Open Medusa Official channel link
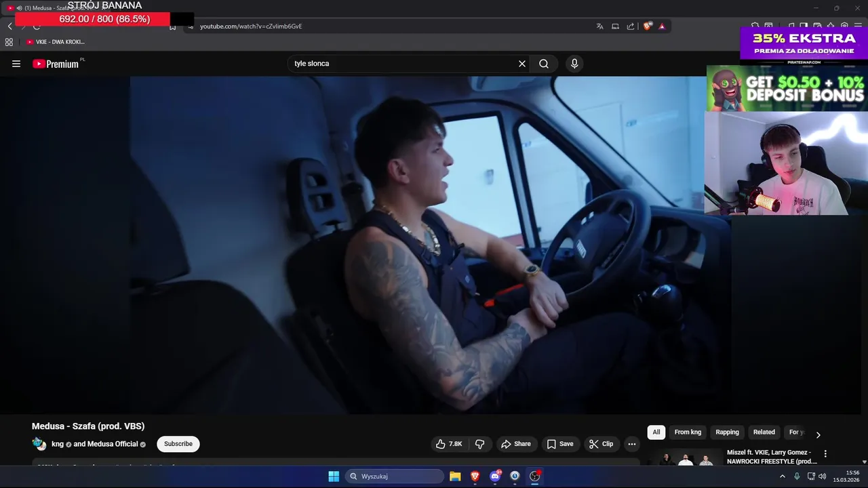This screenshot has width=868, height=488. (113, 444)
